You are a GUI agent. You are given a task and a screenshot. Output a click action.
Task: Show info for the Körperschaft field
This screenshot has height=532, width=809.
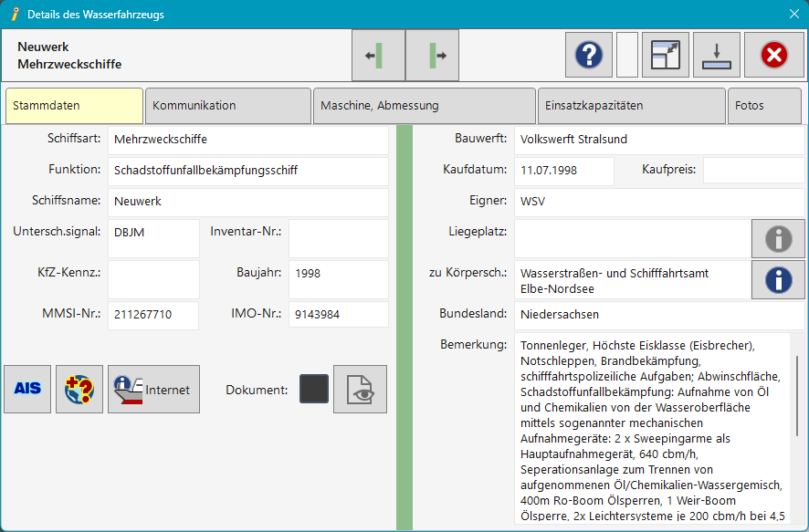tap(778, 279)
